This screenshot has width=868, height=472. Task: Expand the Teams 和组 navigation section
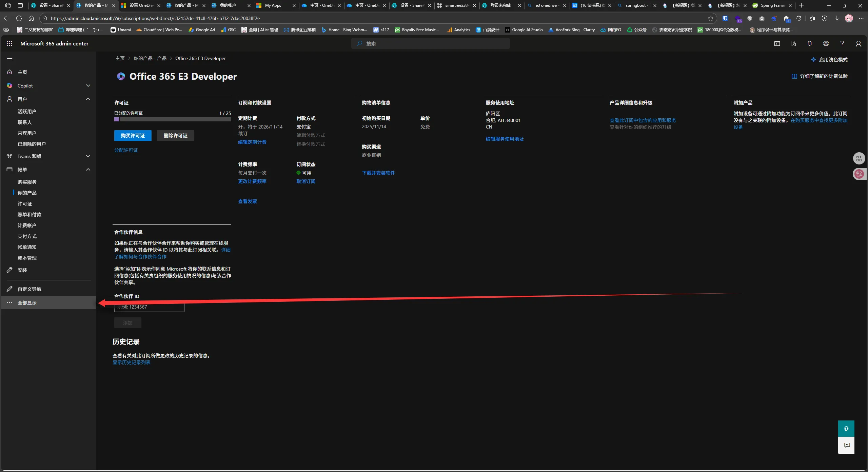point(88,156)
